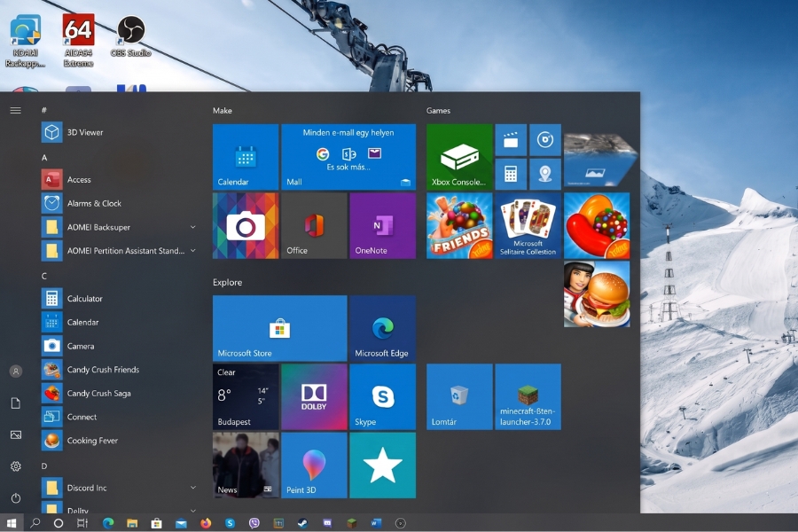Open Connect from the app list
Screen dimensions: 798x532
[120, 417]
